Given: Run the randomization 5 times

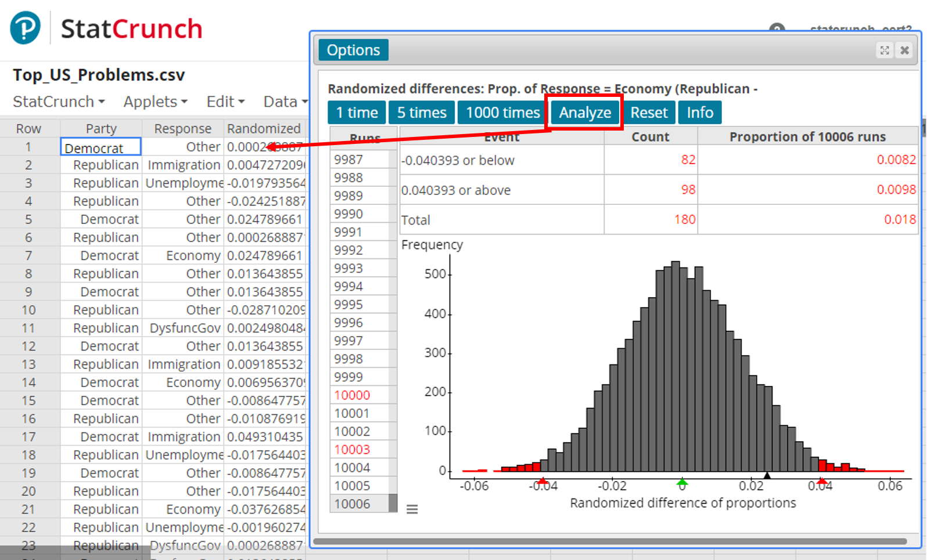Looking at the screenshot, I should [x=422, y=113].
